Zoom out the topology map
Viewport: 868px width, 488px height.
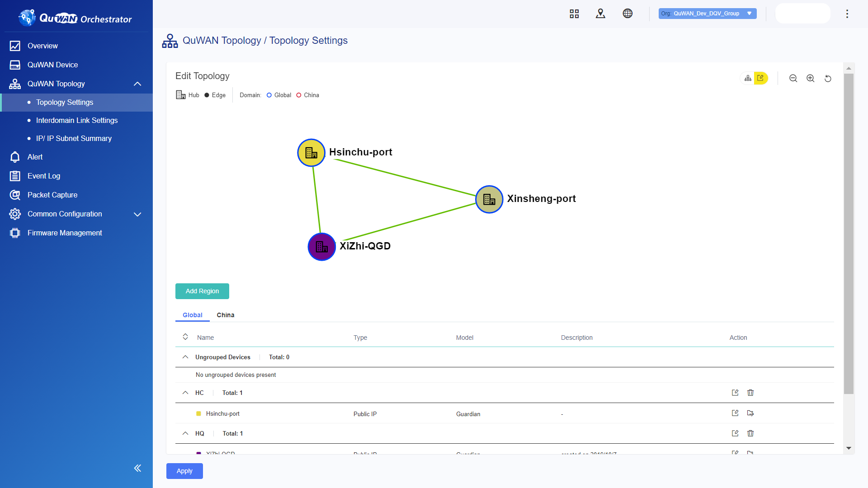pyautogui.click(x=793, y=78)
